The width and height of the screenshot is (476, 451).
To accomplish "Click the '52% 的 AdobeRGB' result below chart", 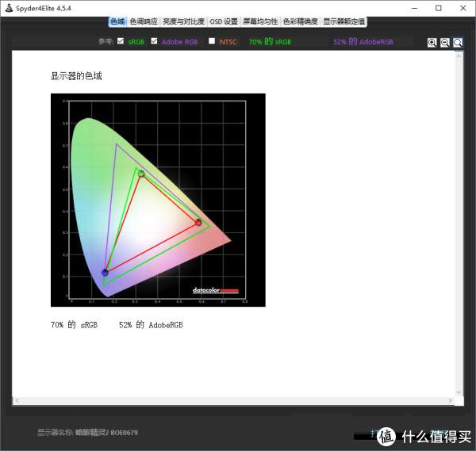I will (152, 325).
